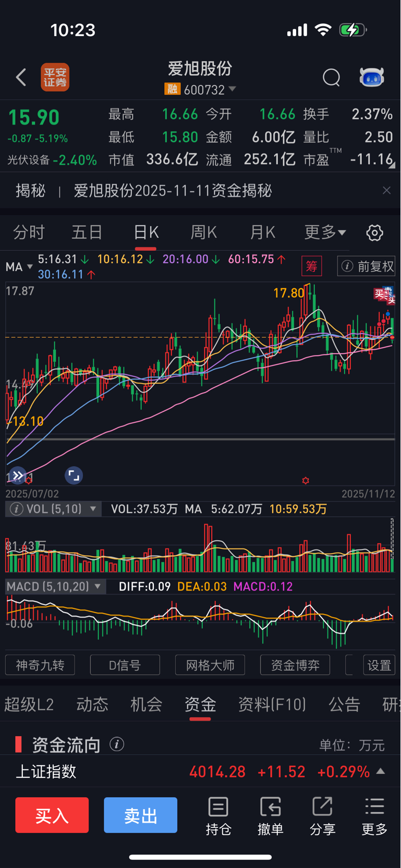Open the robot assistant icon

372,77
